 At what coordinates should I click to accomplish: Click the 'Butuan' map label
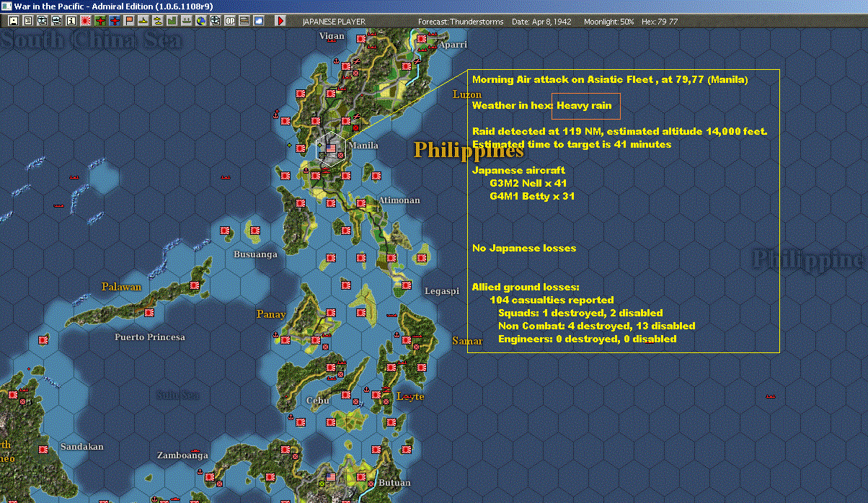(x=394, y=482)
